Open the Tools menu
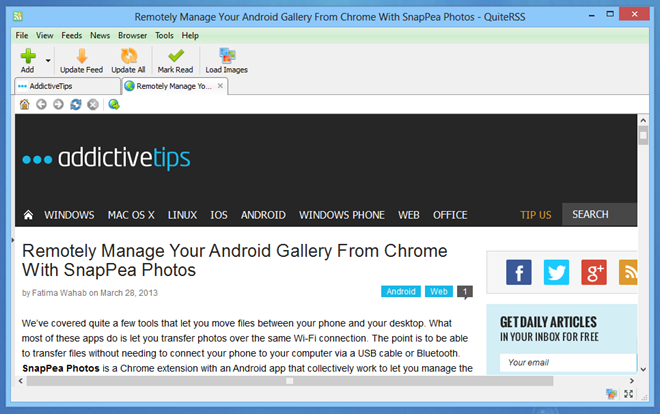Screen dimensions: 660x414 (164, 35)
